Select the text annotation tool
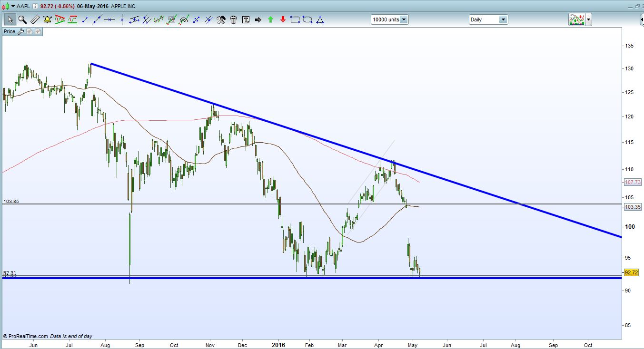 246,20
